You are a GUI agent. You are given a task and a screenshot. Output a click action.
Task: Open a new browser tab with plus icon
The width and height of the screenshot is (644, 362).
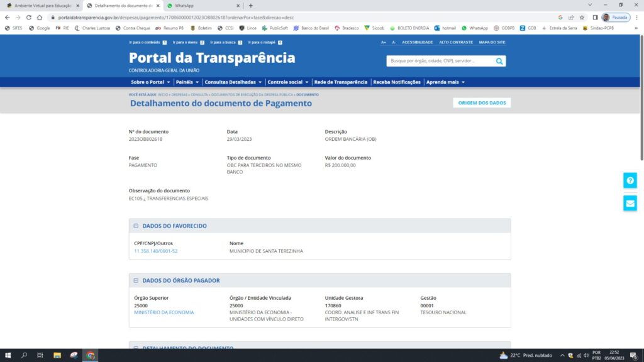coord(250,6)
